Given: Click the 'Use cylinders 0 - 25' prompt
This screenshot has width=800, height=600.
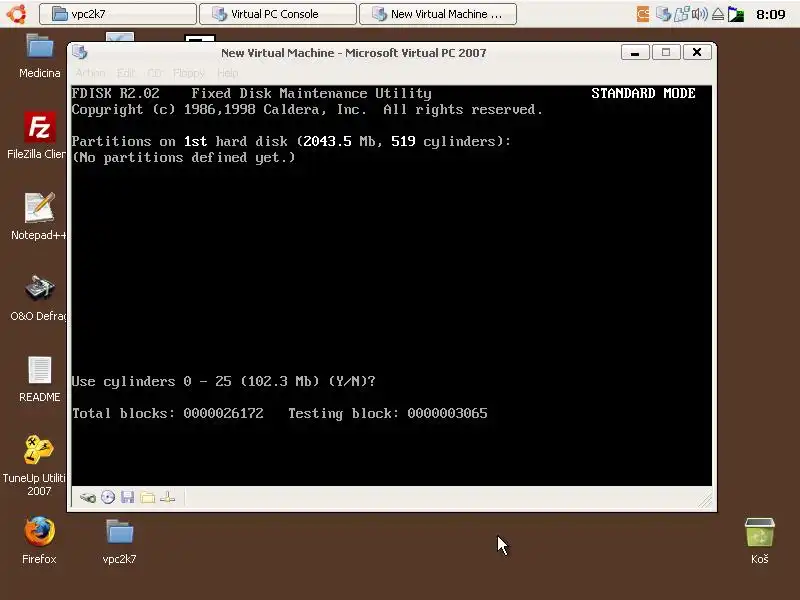Looking at the screenshot, I should click(x=223, y=382).
